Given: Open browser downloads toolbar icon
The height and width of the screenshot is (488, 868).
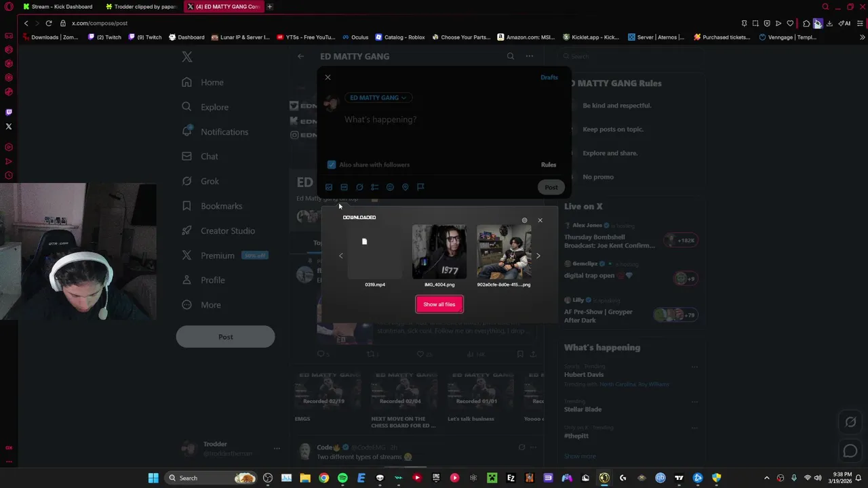Looking at the screenshot, I should [x=829, y=23].
